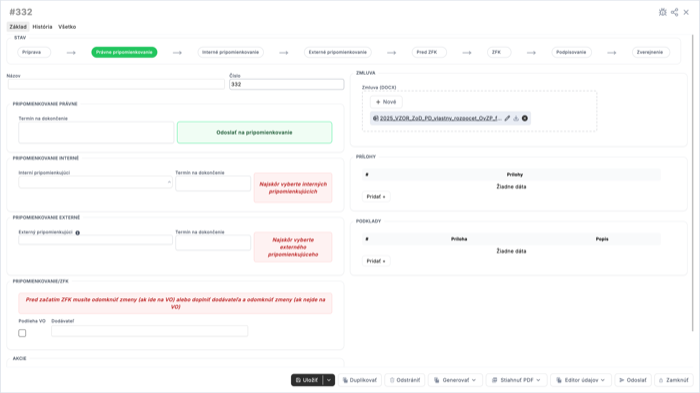The height and width of the screenshot is (393, 700).
Task: Click the Odoslať button in bottom bar
Action: 633,380
